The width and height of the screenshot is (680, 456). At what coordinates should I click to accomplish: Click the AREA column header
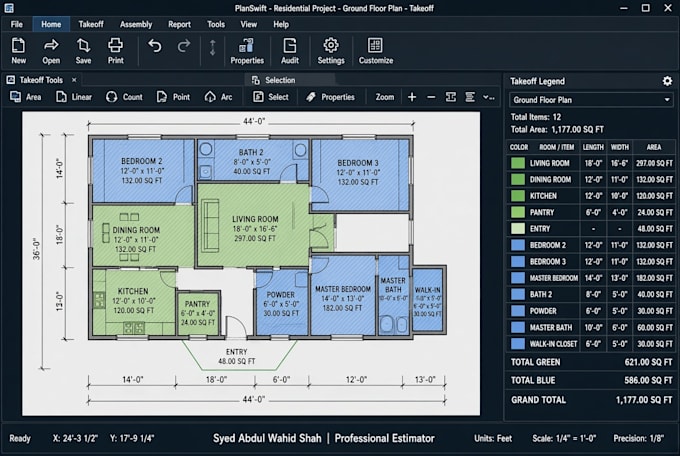click(654, 148)
